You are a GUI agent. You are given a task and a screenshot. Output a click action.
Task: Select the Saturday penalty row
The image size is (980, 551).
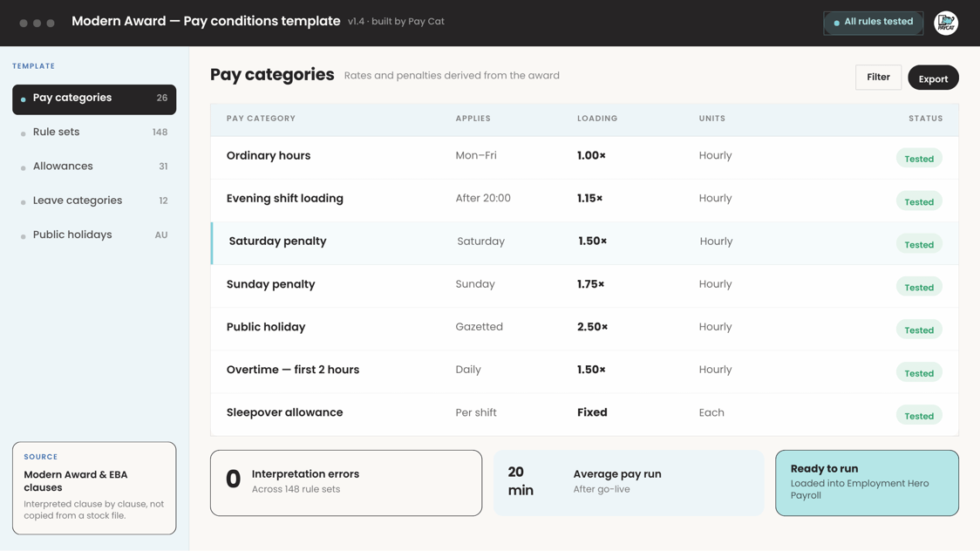(584, 243)
